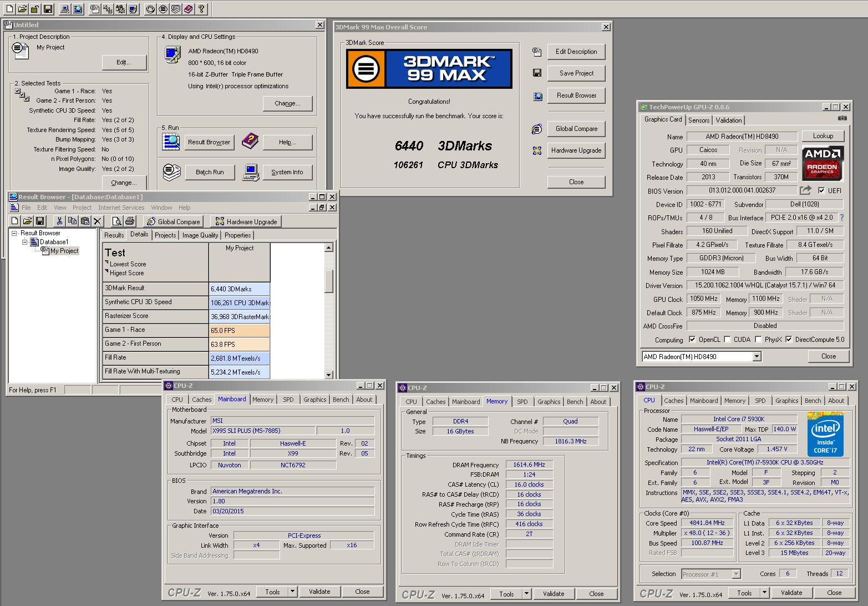The height and width of the screenshot is (606, 868).
Task: Click the New project icon in the main toolbar
Action: [x=9, y=9]
